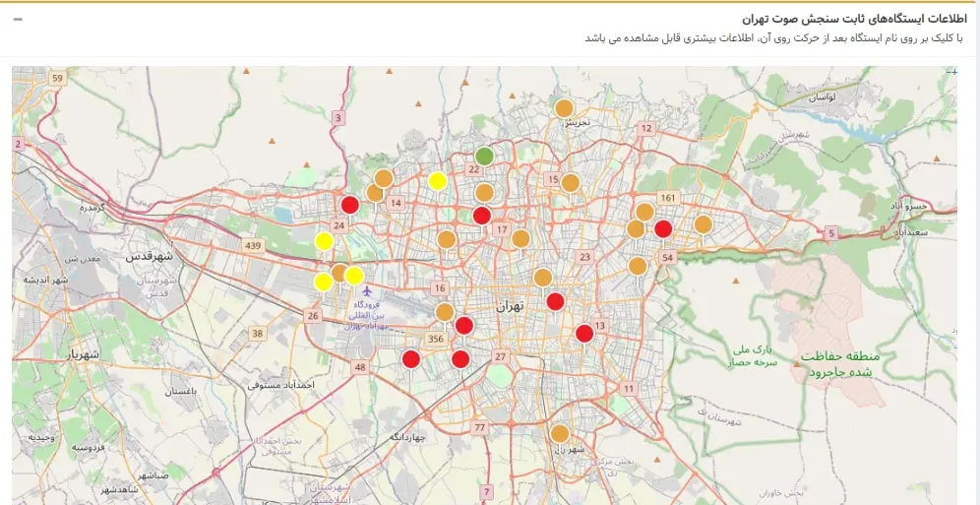The width and height of the screenshot is (980, 505).
Task: Click the منطقه حفاظت شده جاجرود label
Action: point(840,364)
